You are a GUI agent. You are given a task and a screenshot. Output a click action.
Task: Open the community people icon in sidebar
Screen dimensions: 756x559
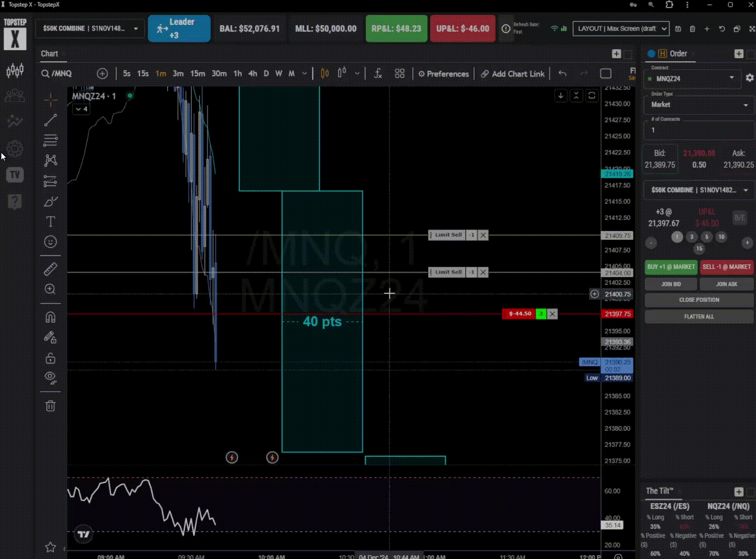[15, 95]
